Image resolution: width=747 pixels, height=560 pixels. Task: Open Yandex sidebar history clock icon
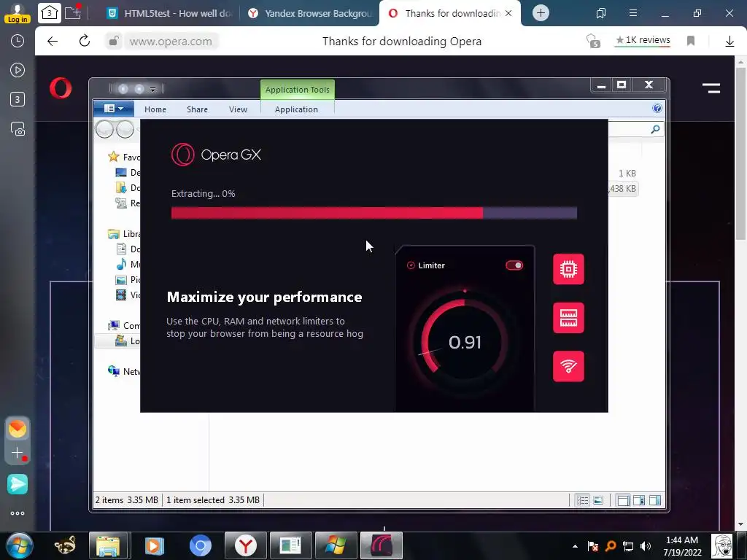pos(18,41)
